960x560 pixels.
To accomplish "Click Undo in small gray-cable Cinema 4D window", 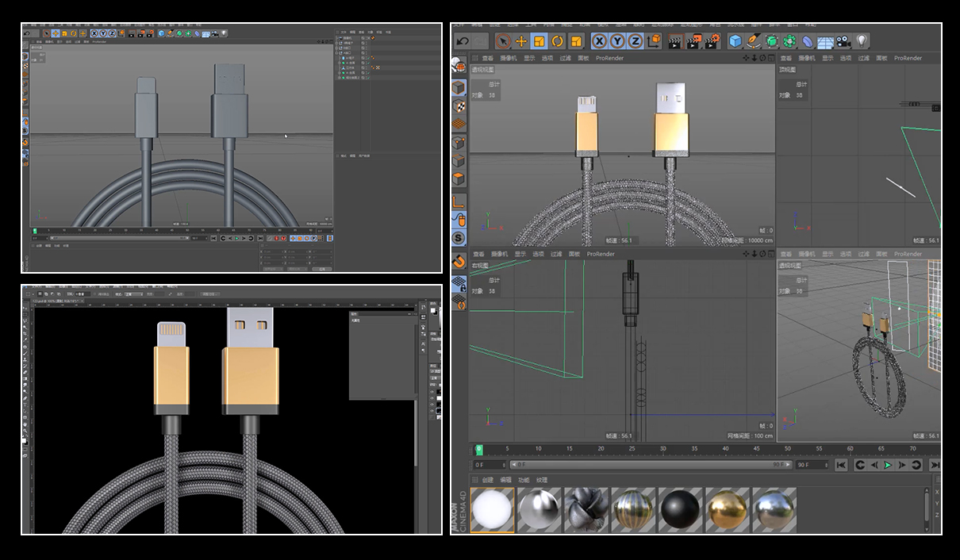I will [27, 33].
